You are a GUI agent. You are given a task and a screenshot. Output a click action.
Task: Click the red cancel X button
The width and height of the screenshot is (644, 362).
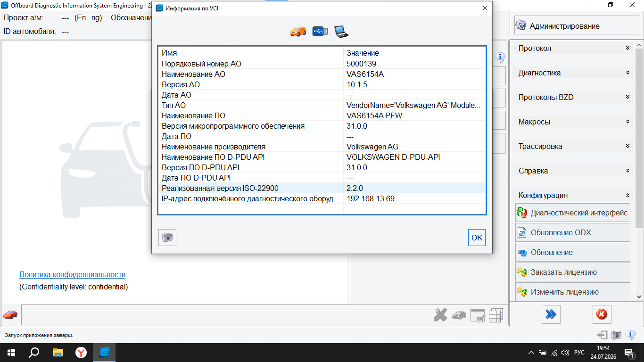[x=602, y=314]
